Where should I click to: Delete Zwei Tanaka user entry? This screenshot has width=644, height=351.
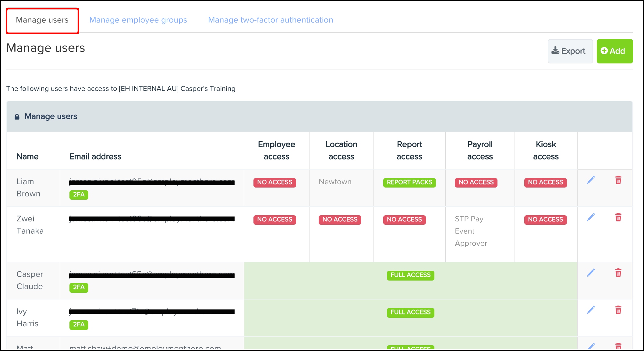[x=618, y=217]
